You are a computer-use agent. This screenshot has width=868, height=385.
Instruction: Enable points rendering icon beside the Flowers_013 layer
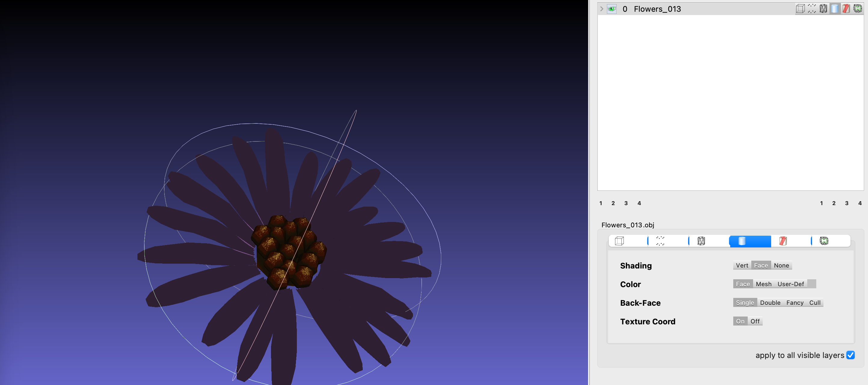[812, 9]
